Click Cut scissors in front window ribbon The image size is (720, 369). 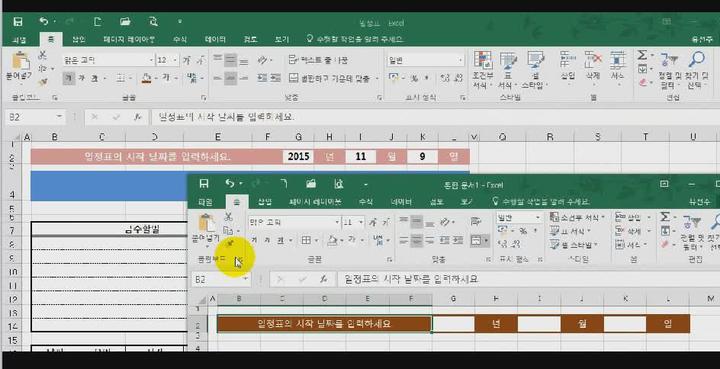(228, 217)
